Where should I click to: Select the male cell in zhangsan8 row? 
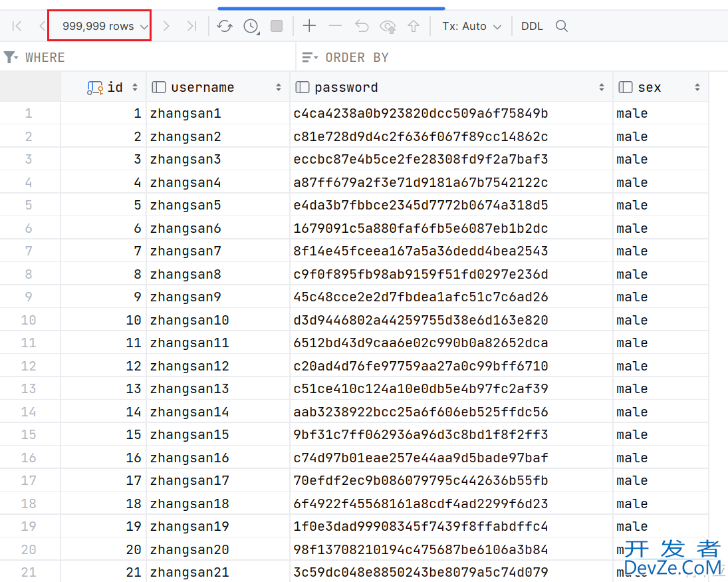click(661, 274)
